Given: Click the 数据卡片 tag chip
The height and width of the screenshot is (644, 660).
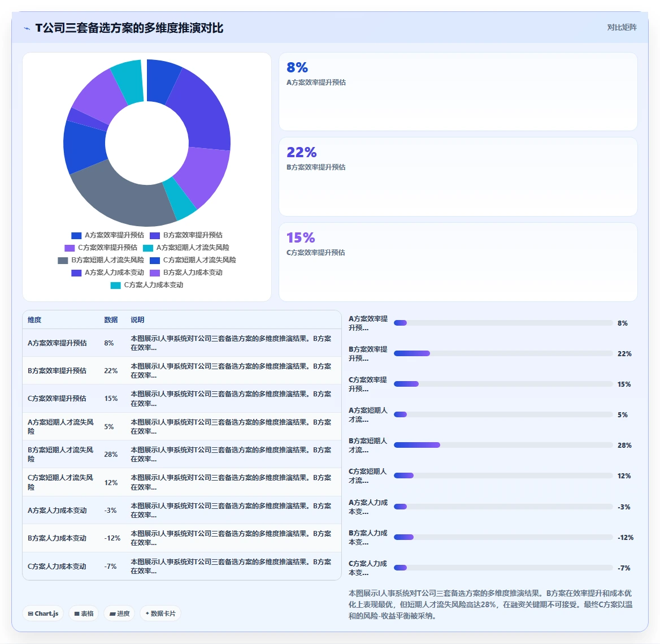Looking at the screenshot, I should pos(160,613).
